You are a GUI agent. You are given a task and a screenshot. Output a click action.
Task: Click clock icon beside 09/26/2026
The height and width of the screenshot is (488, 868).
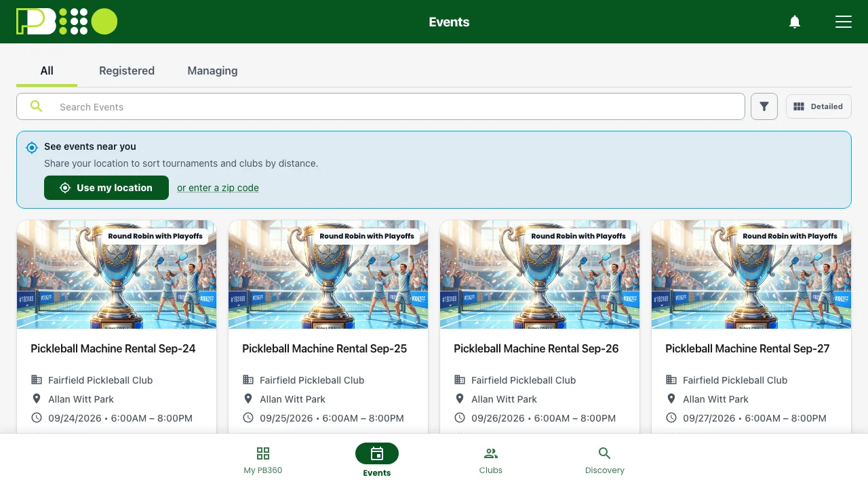click(x=460, y=418)
